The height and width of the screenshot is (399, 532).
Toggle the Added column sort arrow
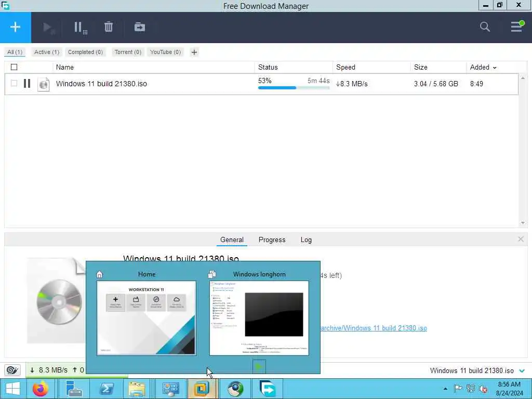click(495, 68)
